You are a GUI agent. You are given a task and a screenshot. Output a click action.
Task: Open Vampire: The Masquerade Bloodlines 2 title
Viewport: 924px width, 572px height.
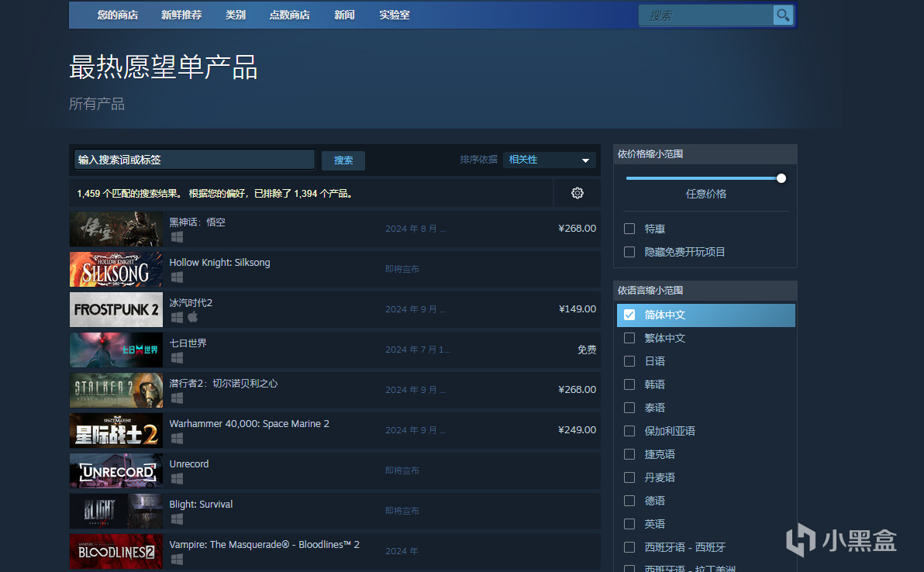tap(264, 545)
